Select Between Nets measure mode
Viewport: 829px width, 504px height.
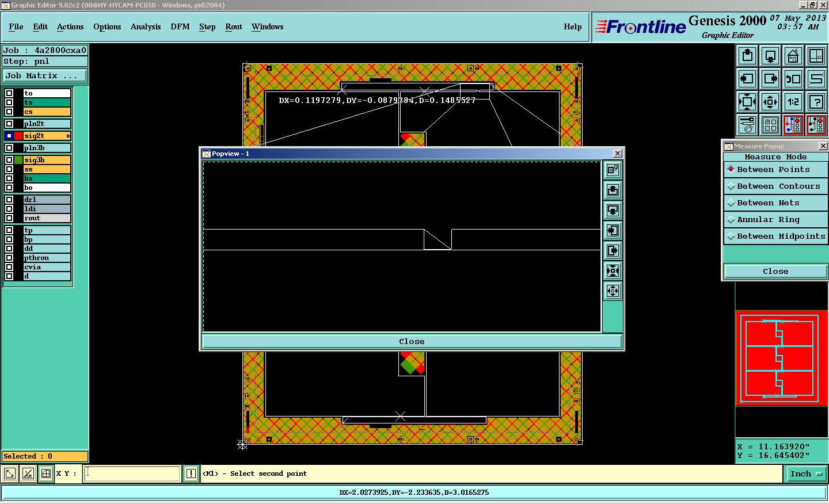[x=775, y=203]
